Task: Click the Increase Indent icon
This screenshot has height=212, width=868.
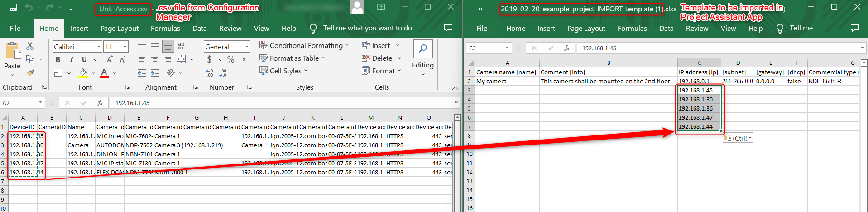Action: [x=155, y=73]
